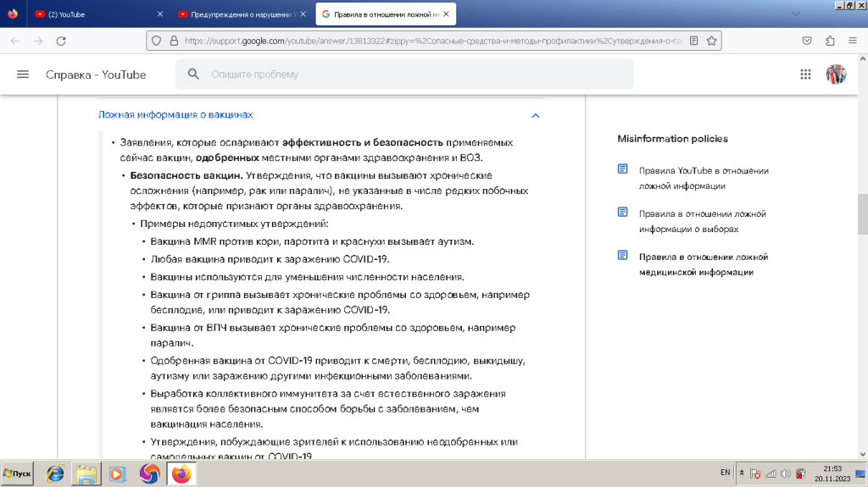Click the Save to Pocket icon
Image resolution: width=868 pixels, height=487 pixels.
coord(808,41)
